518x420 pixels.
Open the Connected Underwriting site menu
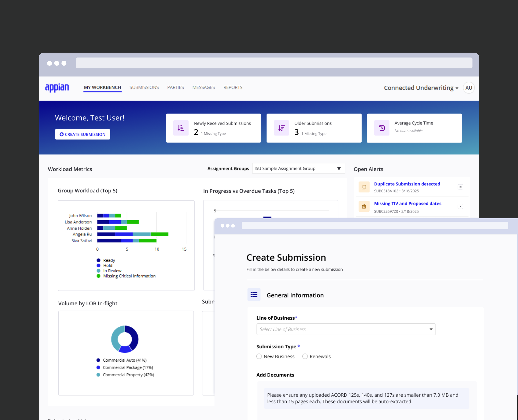(421, 88)
